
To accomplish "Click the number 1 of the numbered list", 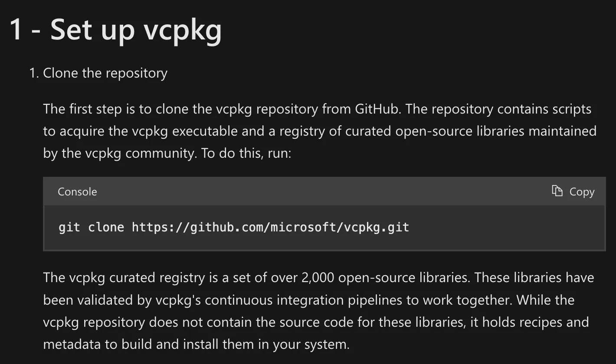I will pos(33,73).
